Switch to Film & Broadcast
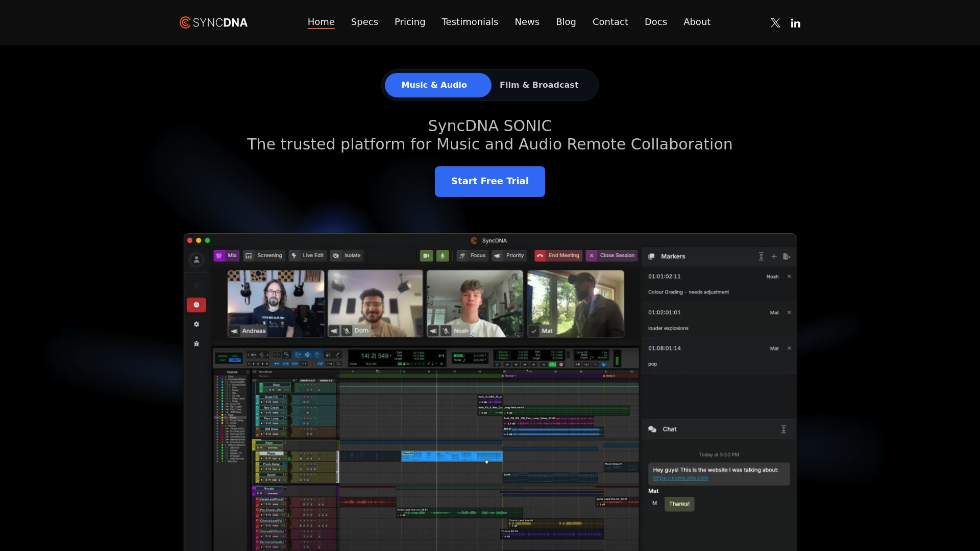This screenshot has height=551, width=980. [539, 85]
